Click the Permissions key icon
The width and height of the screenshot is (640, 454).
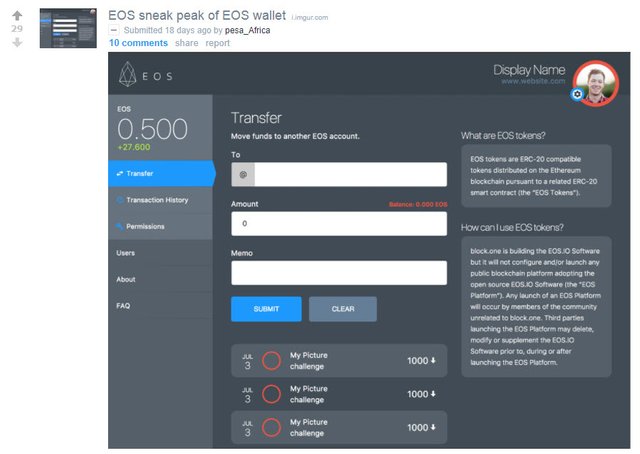(x=120, y=226)
